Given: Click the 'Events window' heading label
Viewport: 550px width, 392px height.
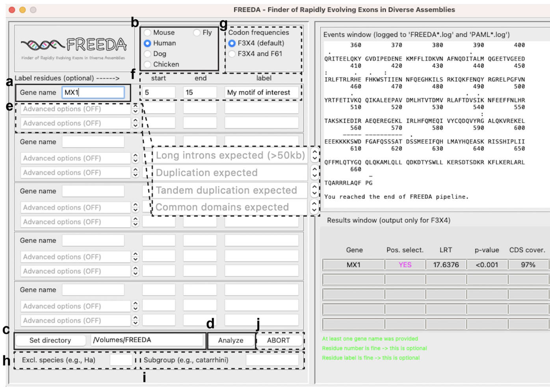Looking at the screenshot, I should coord(416,35).
